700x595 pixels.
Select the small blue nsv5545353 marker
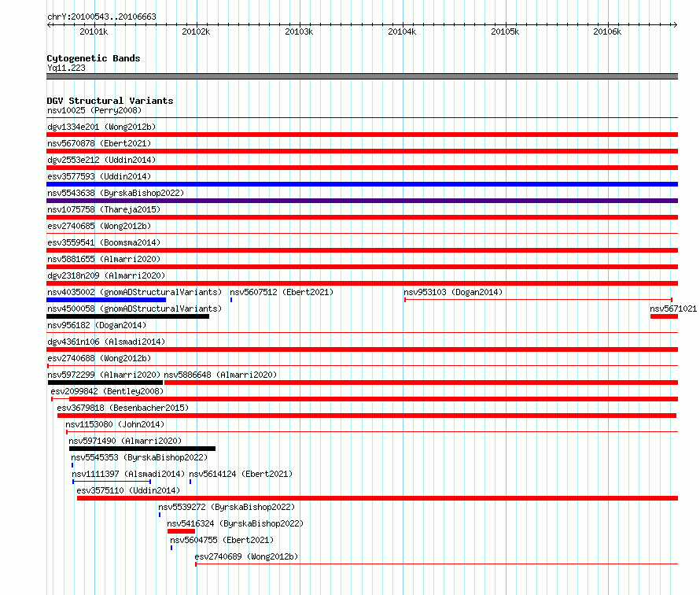pyautogui.click(x=72, y=465)
